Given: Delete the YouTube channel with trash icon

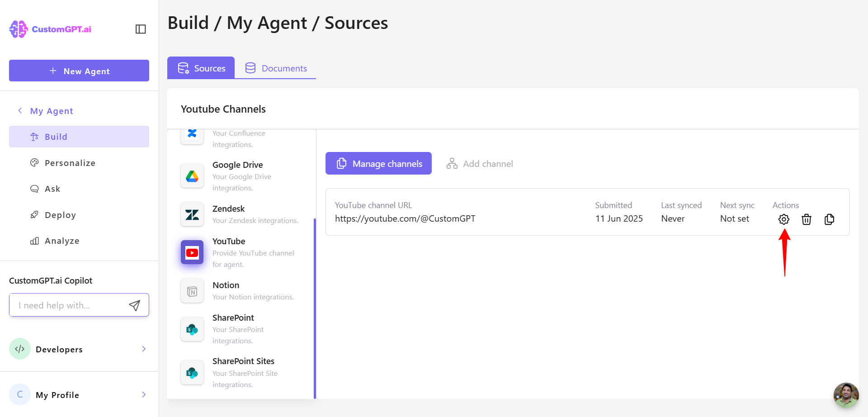Looking at the screenshot, I should click(x=807, y=219).
